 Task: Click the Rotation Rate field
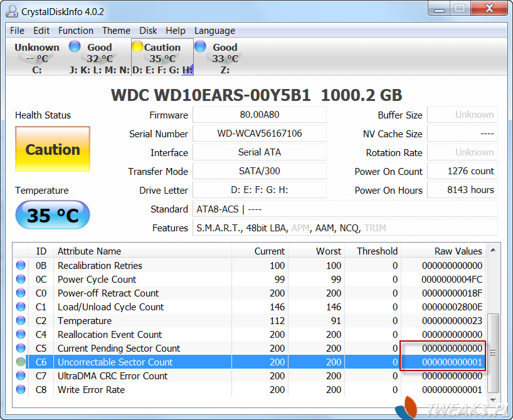point(463,152)
